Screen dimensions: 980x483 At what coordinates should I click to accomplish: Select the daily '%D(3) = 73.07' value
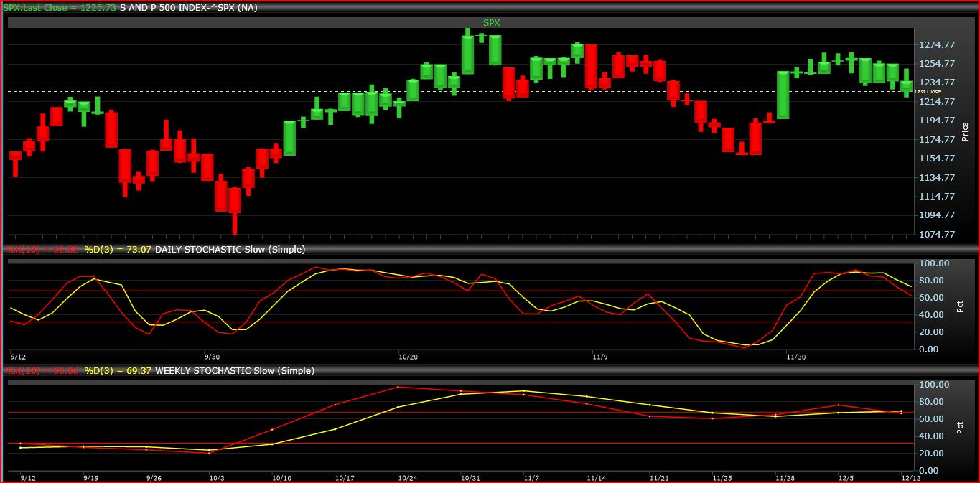coord(118,250)
